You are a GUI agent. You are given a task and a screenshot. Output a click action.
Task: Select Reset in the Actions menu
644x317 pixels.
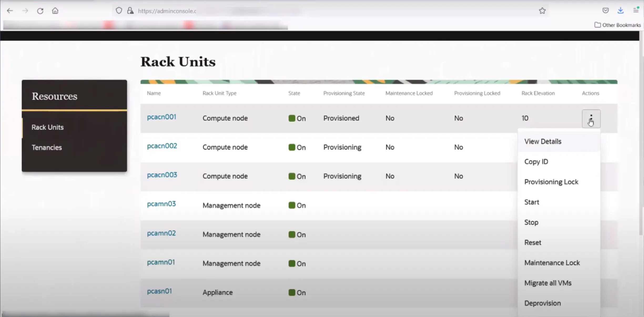pyautogui.click(x=533, y=242)
